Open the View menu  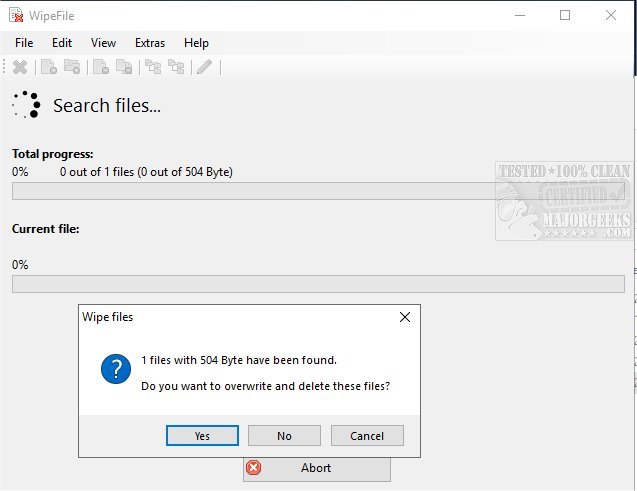(103, 43)
